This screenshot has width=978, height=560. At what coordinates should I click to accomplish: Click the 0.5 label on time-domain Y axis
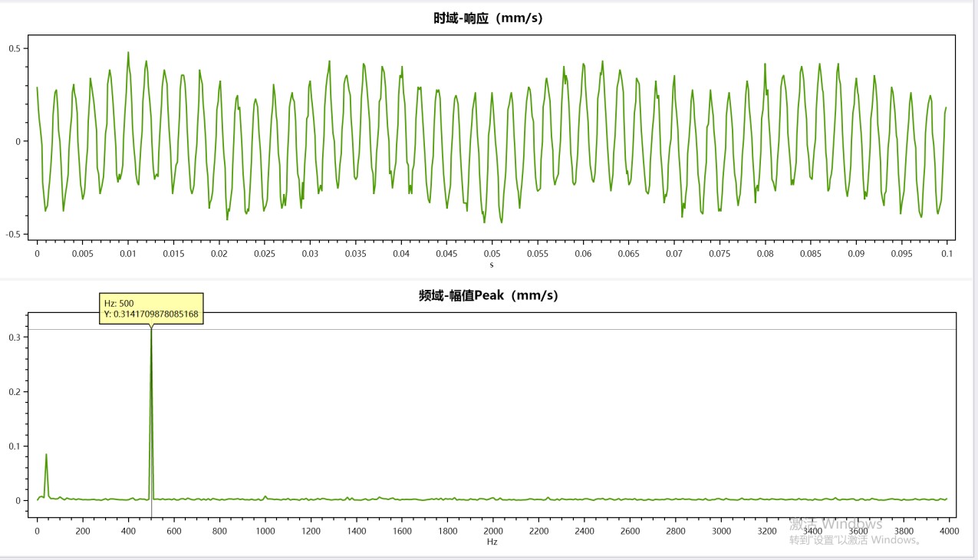(15, 48)
